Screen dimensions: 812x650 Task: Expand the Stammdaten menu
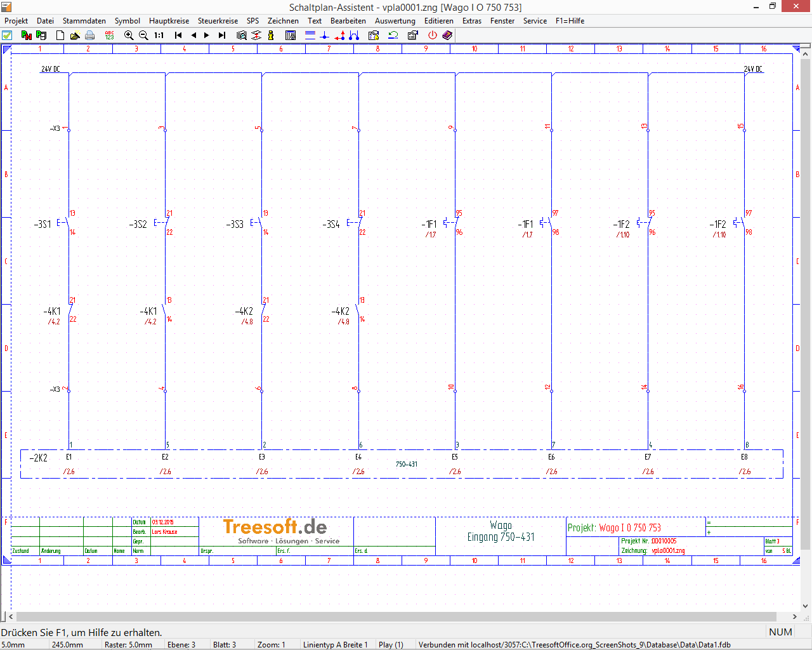pos(84,21)
